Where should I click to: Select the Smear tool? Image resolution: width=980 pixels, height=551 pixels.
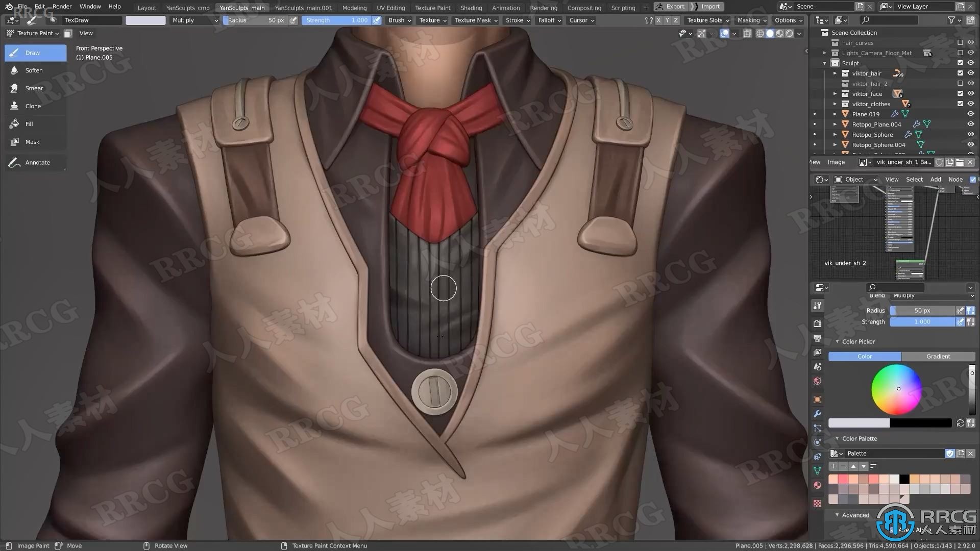click(35, 88)
